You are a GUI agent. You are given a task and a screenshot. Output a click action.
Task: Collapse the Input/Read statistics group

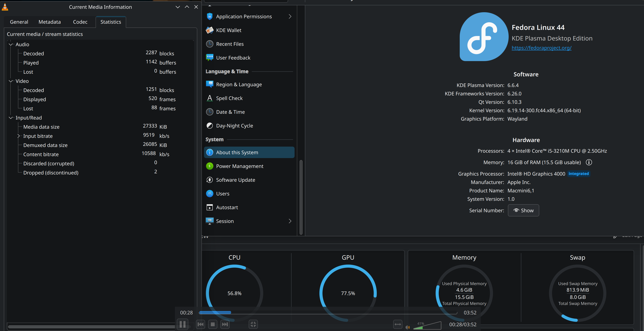pos(11,118)
